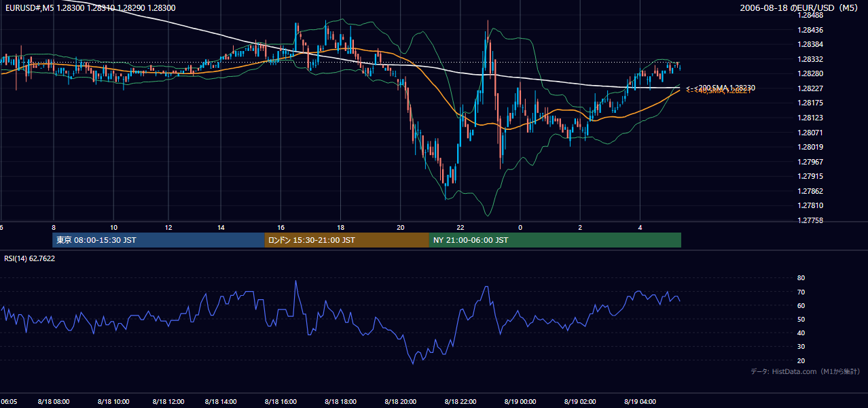Click RSI scale value 50
This screenshot has height=408, width=868.
coord(801,319)
